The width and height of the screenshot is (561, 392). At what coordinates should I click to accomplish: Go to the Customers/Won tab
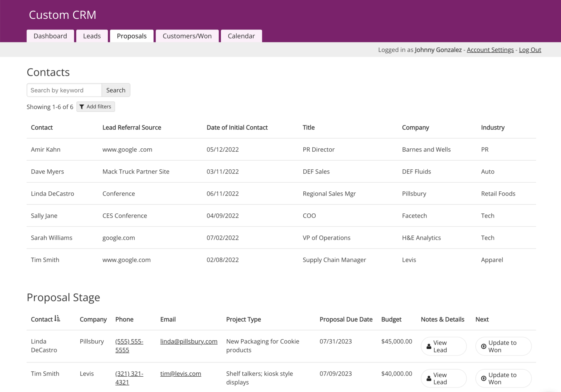tap(187, 36)
